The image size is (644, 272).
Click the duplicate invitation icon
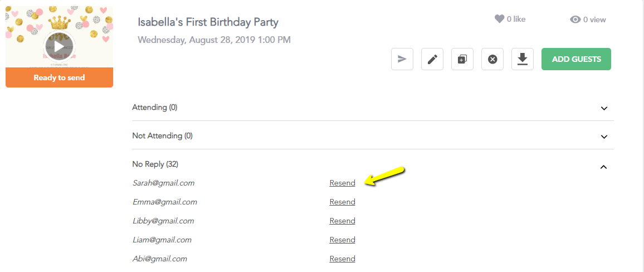pos(462,59)
